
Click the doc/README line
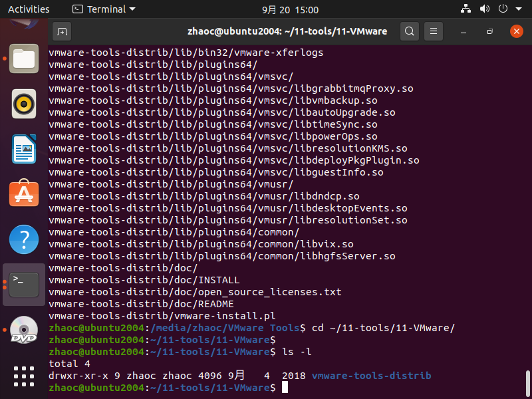pyautogui.click(x=141, y=304)
